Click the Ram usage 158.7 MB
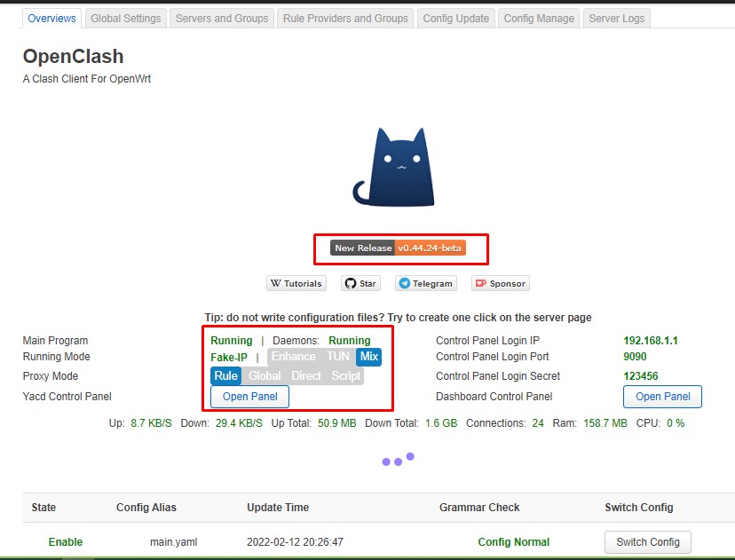 click(x=605, y=423)
